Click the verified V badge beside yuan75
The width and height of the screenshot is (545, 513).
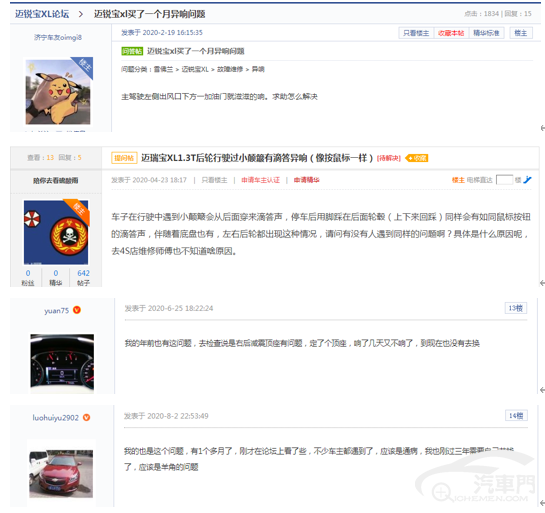click(77, 310)
